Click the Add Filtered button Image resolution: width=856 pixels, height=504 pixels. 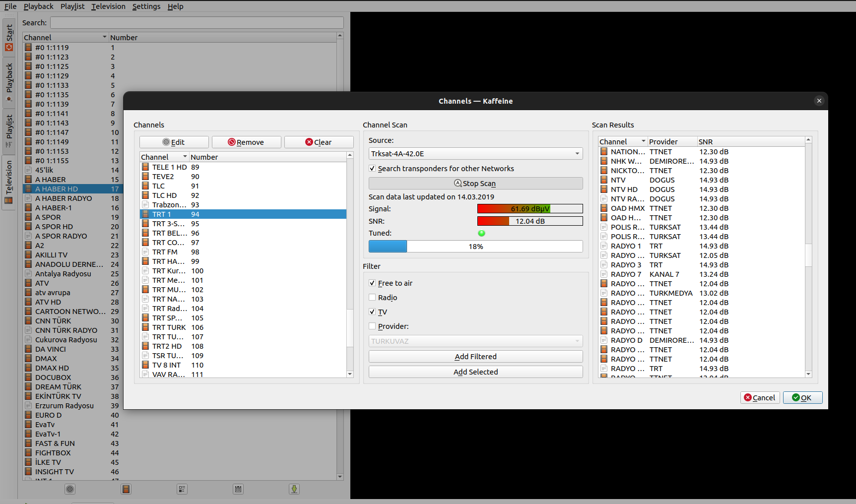coord(475,357)
